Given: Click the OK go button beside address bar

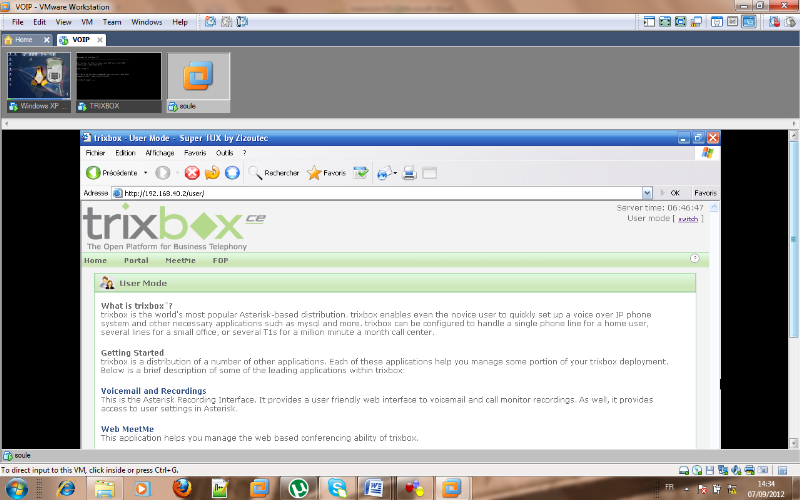Looking at the screenshot, I should (670, 193).
